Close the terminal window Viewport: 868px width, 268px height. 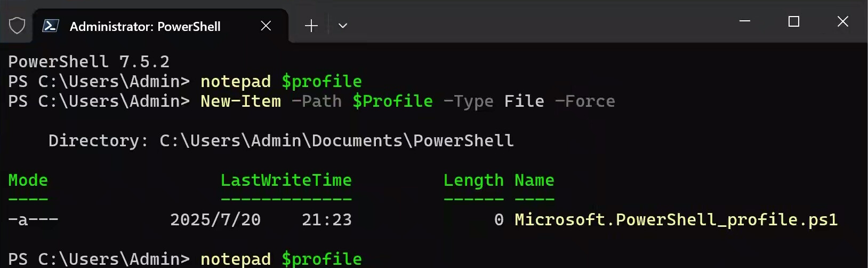click(843, 21)
